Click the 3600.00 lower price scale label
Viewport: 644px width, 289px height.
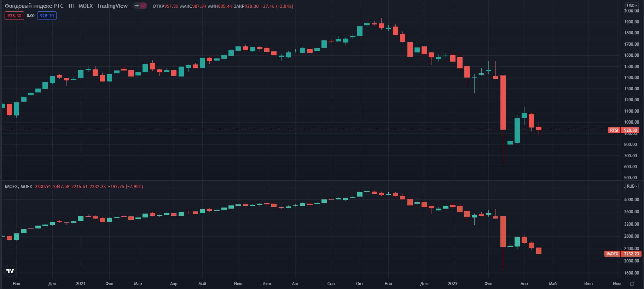[631, 212]
